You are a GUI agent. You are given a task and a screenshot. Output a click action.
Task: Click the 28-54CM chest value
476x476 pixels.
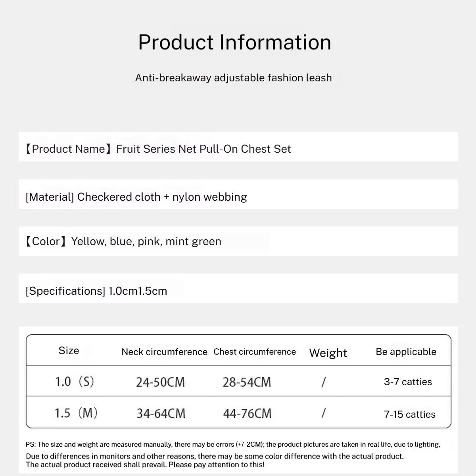(247, 382)
